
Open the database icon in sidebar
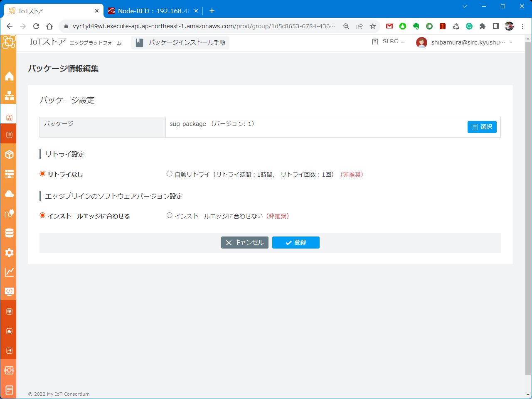9,233
